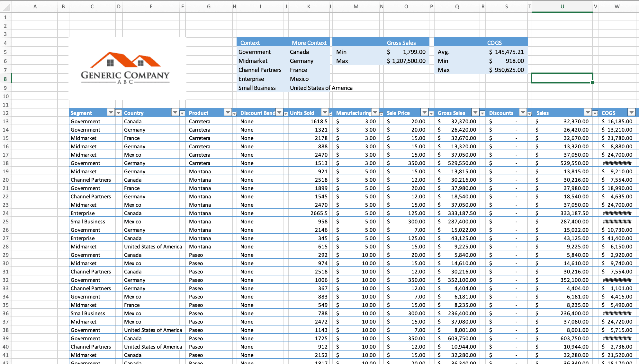Select Sales cell 4,404.00

[562, 288]
